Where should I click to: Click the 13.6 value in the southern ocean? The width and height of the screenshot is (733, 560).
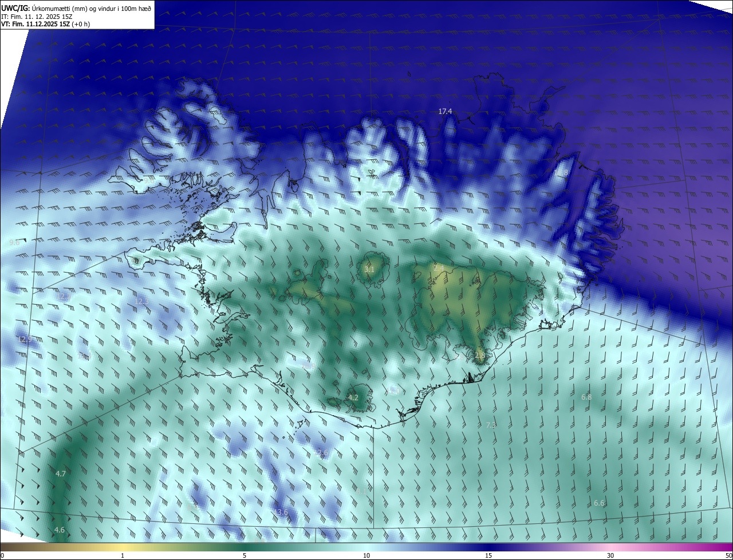[281, 512]
